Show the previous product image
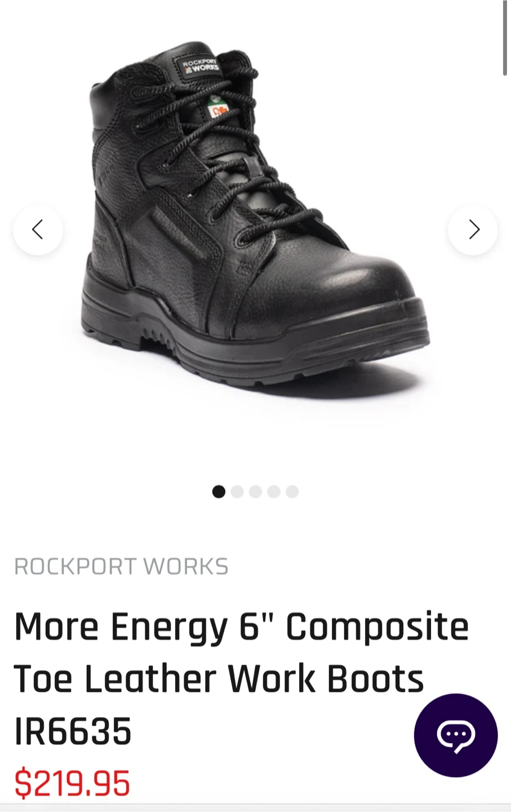Viewport: 511px width, 812px height. (x=38, y=230)
